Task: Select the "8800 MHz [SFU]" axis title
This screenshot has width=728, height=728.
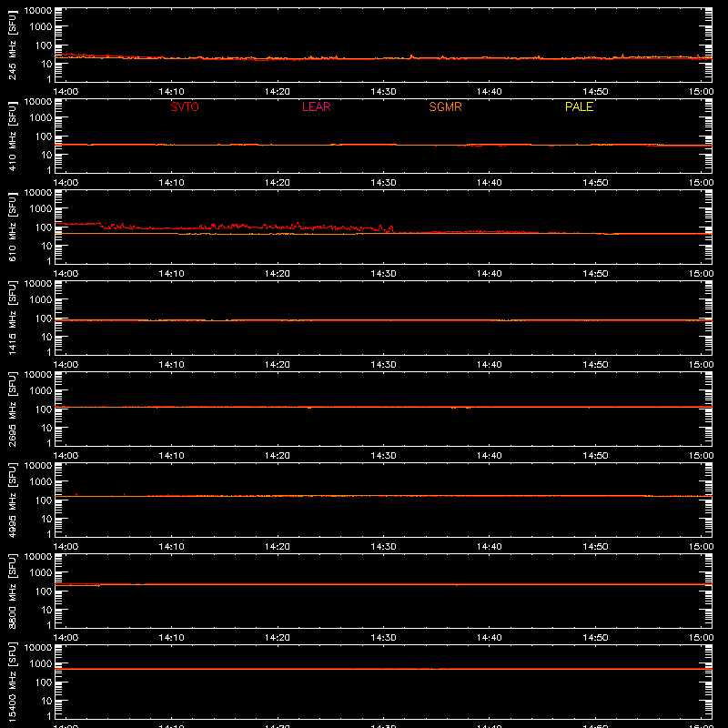Action: pyautogui.click(x=12, y=591)
